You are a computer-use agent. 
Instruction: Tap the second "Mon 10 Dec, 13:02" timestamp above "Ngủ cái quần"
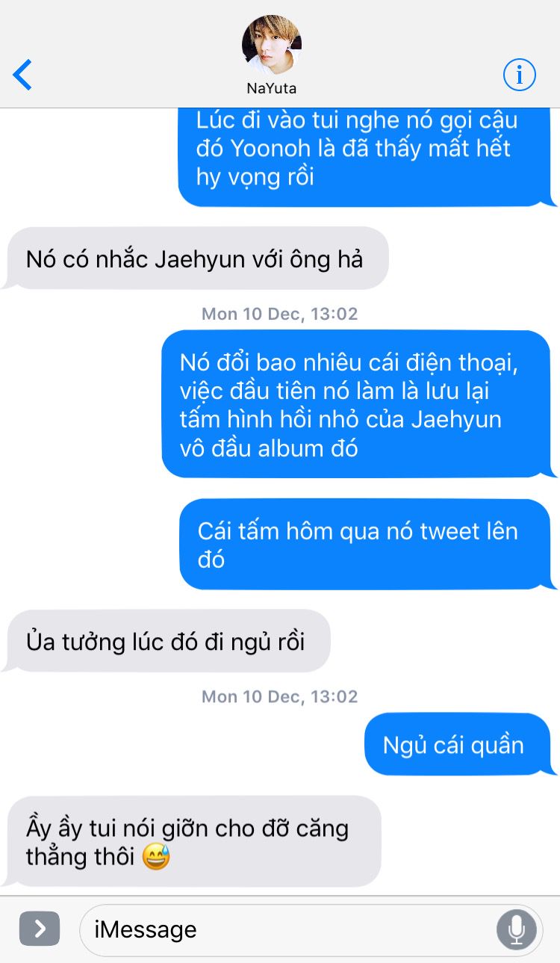point(280,696)
